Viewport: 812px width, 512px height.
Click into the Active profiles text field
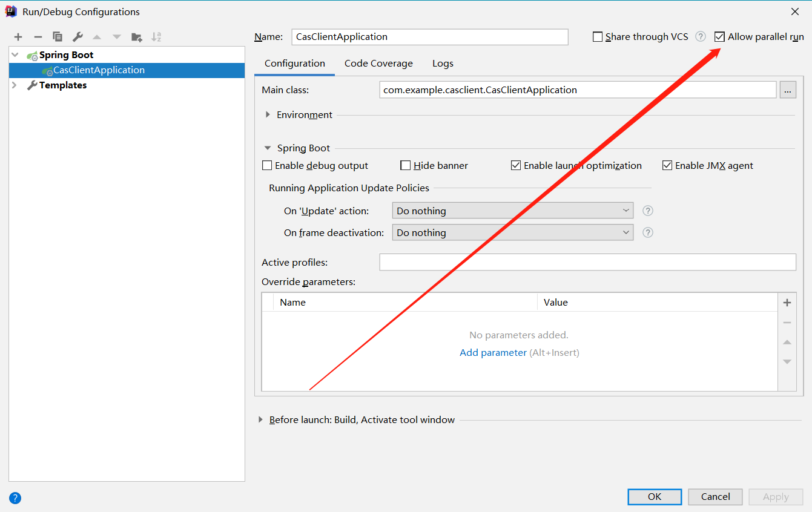587,262
